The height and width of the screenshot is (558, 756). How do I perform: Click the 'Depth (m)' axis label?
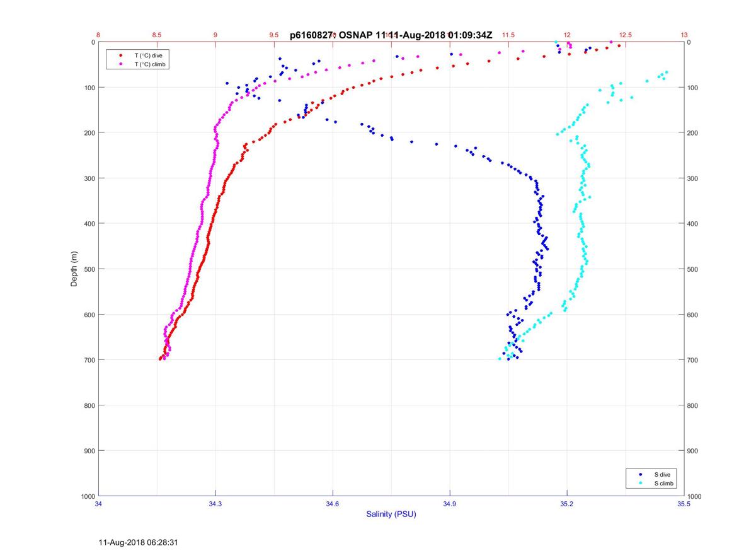[74, 269]
